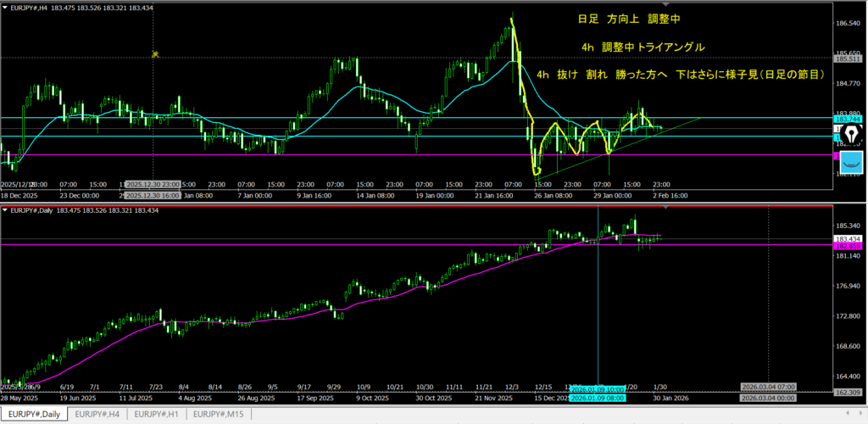Screen dimensions: 868x424
Task: Click the 2026.03.04 00:00 date label
Action: [770, 397]
